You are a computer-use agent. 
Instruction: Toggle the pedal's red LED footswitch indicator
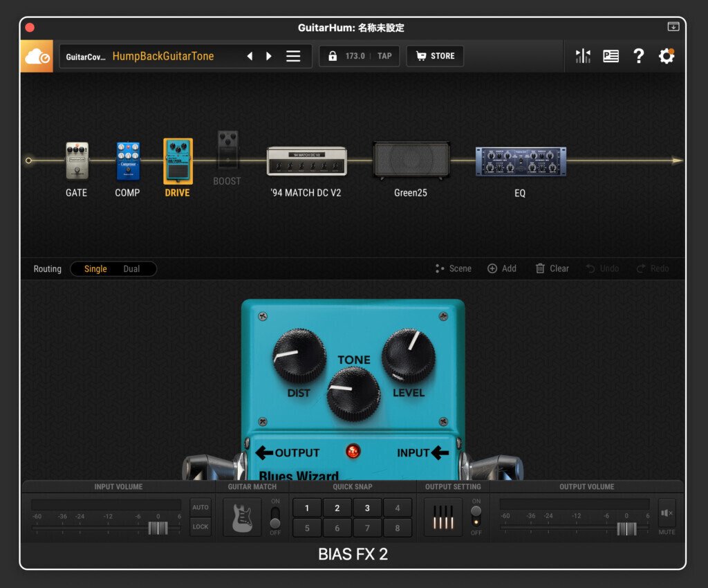(x=353, y=451)
